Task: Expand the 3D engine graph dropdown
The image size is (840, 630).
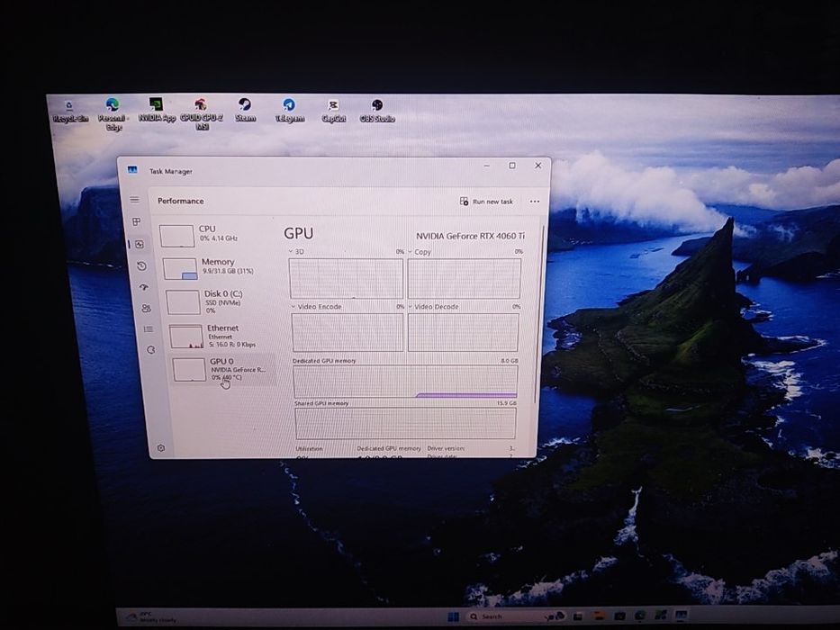Action: point(291,251)
